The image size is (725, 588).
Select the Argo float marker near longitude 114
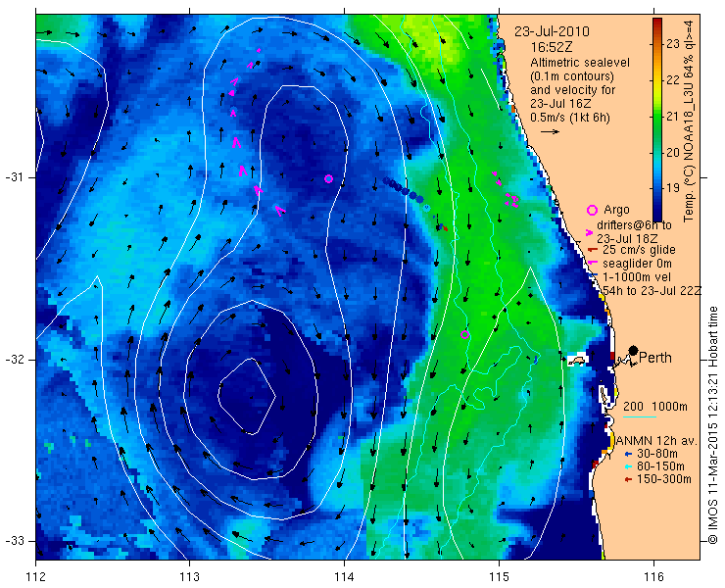[x=329, y=178]
